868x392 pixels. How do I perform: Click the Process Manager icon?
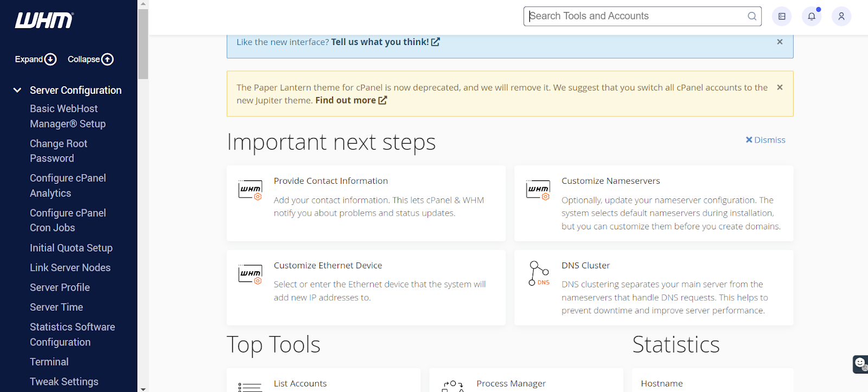453,386
